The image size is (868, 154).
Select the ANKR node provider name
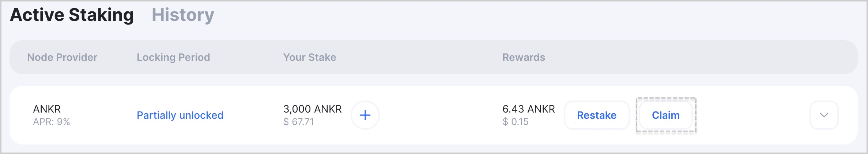click(x=47, y=109)
